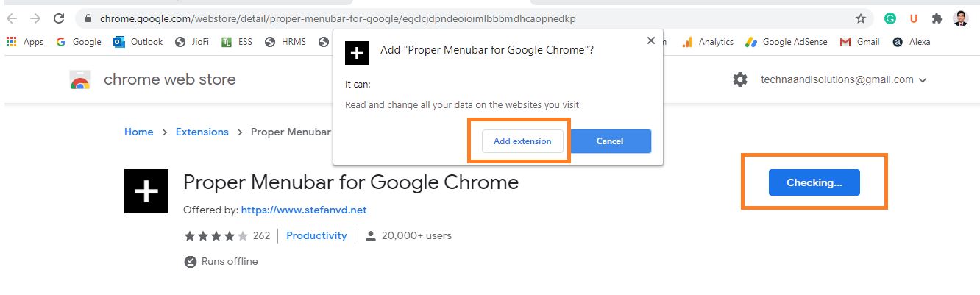
Task: Open the Grammarly extension icon
Action: coord(890,18)
